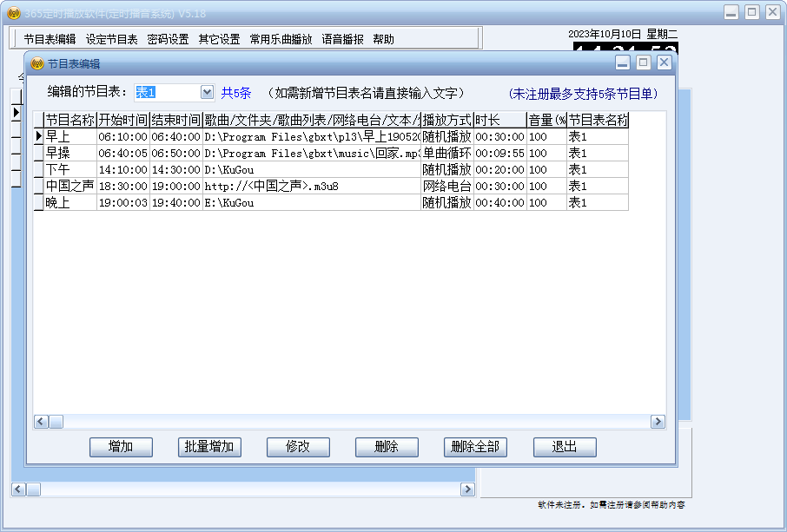Image resolution: width=787 pixels, height=532 pixels.
Task: Click the app logo icon in main title bar
Action: (12, 11)
